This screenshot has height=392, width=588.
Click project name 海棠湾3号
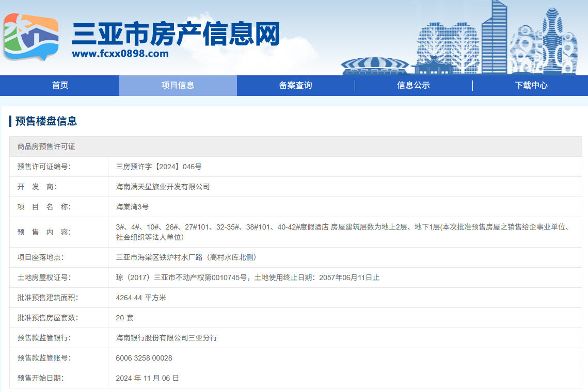pyautogui.click(x=132, y=207)
